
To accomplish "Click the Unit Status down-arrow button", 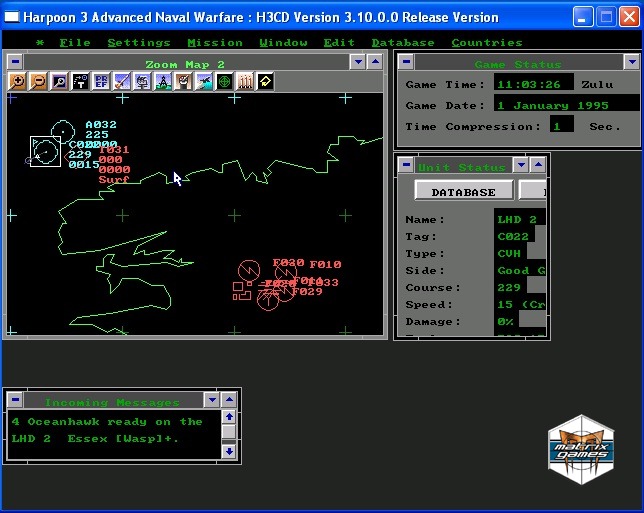I will click(521, 165).
